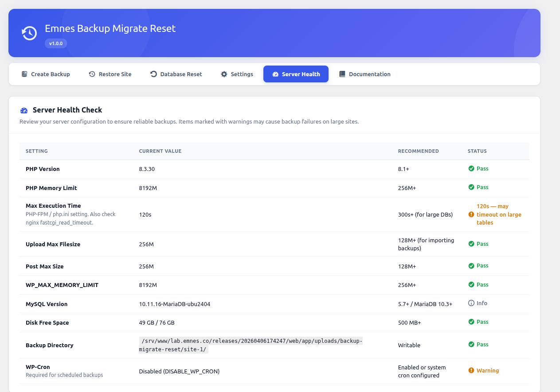Click the database stack icon on Create Backup

24,74
